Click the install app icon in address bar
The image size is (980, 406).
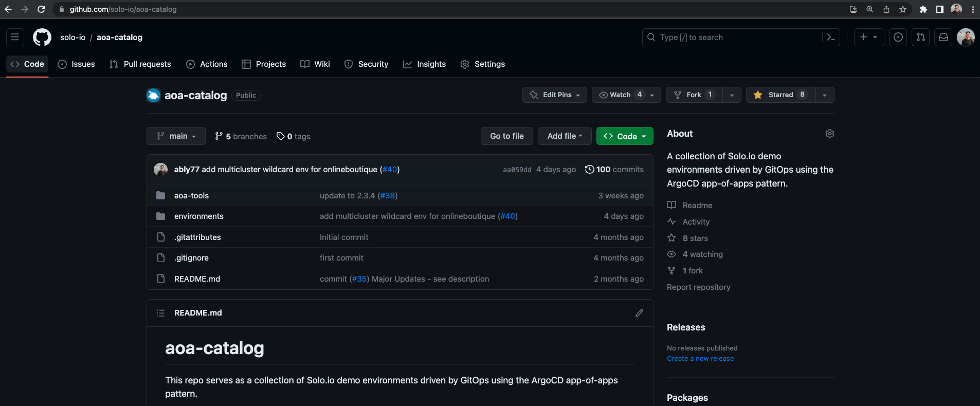click(x=854, y=9)
